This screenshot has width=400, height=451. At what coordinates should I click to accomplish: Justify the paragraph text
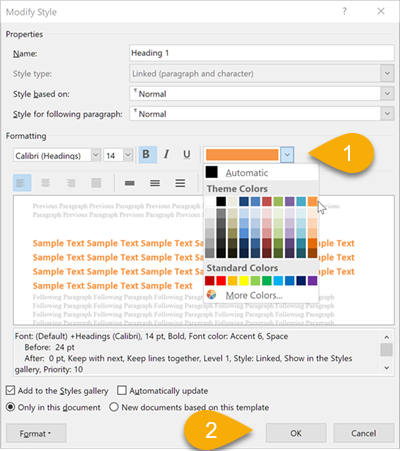96,183
